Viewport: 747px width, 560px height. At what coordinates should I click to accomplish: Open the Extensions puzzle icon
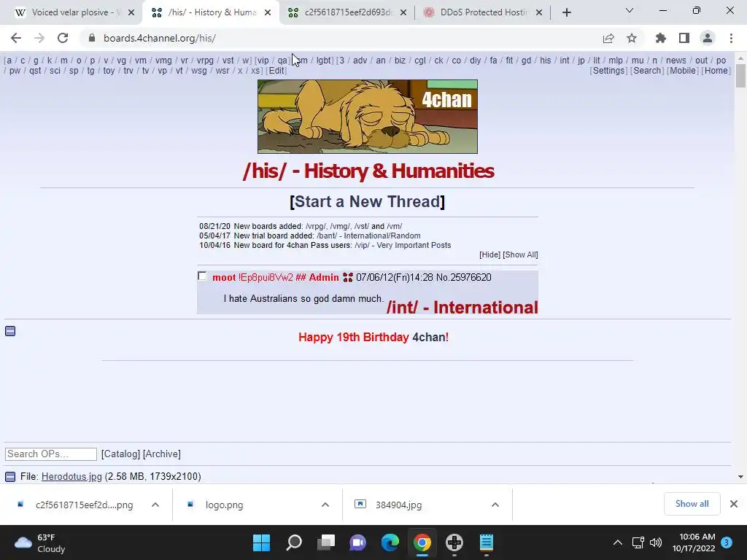click(x=661, y=38)
